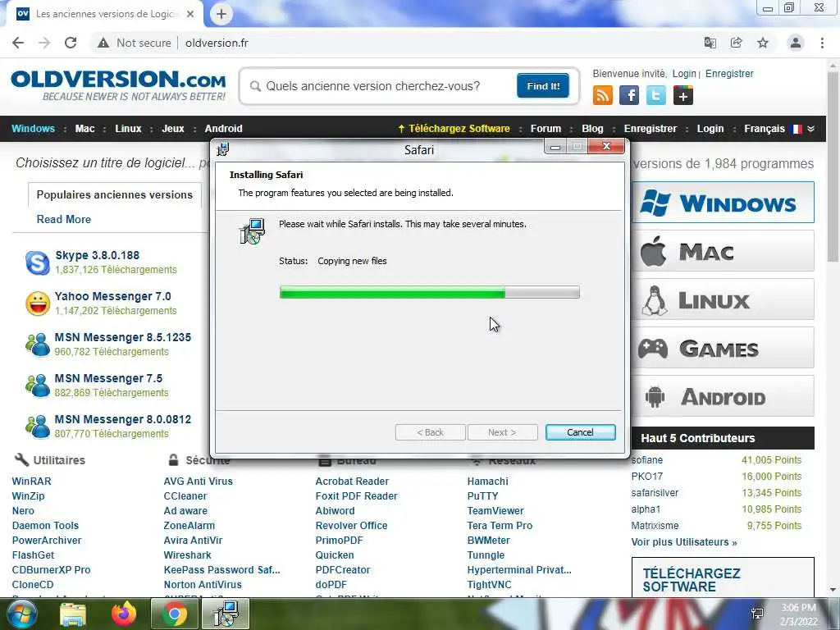
Task: Click Cancel in the Safari installer
Action: coord(580,432)
